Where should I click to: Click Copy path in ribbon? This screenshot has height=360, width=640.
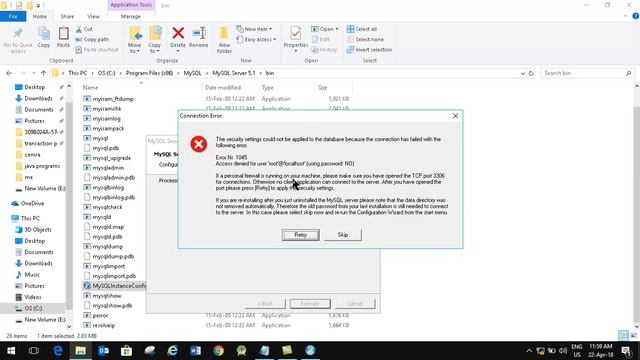pos(92,40)
